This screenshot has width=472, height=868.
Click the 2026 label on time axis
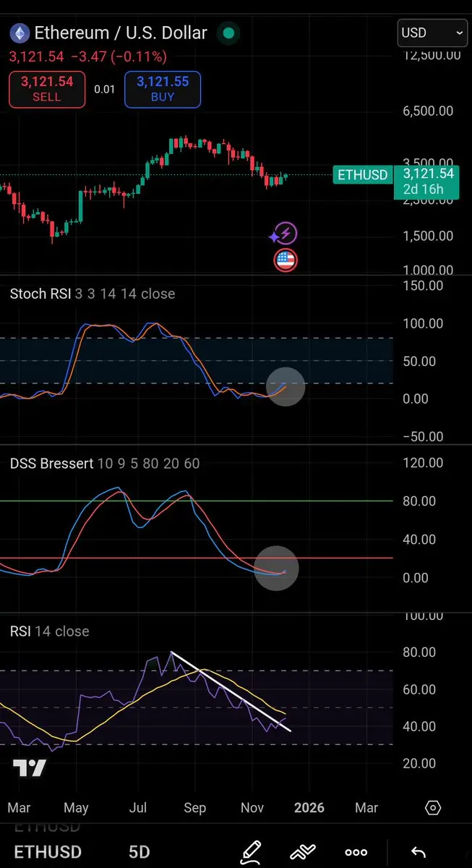pyautogui.click(x=309, y=808)
